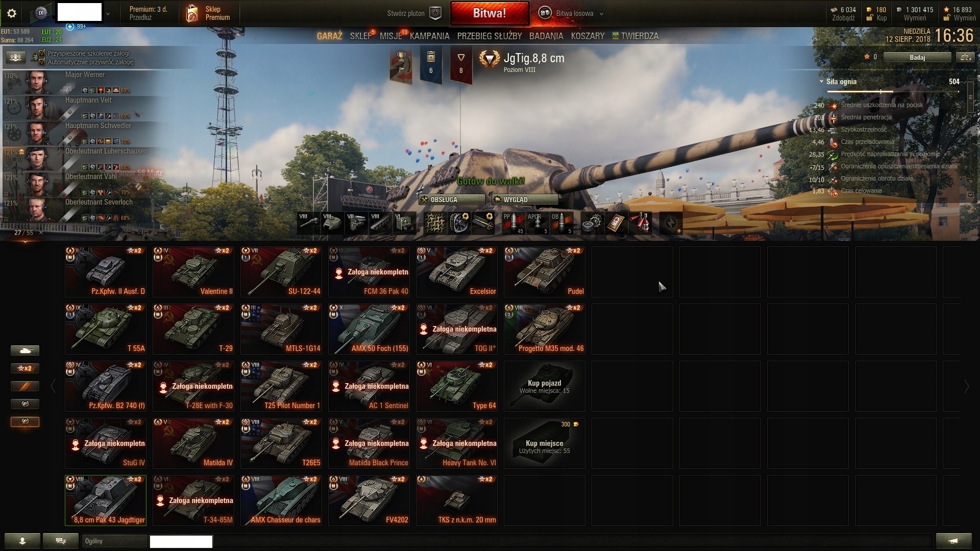Open the settings gear menu
This screenshot has width=980, height=551.
click(x=11, y=13)
